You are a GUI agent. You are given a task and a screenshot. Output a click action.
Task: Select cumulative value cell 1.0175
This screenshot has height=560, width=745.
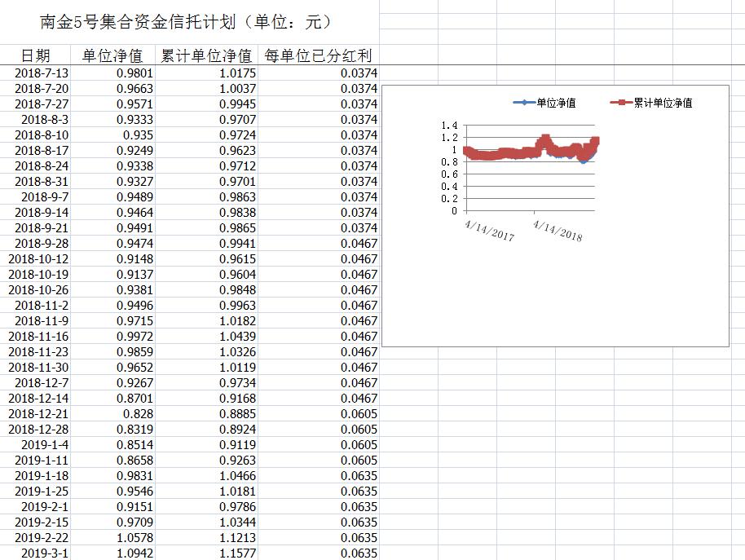[207, 73]
